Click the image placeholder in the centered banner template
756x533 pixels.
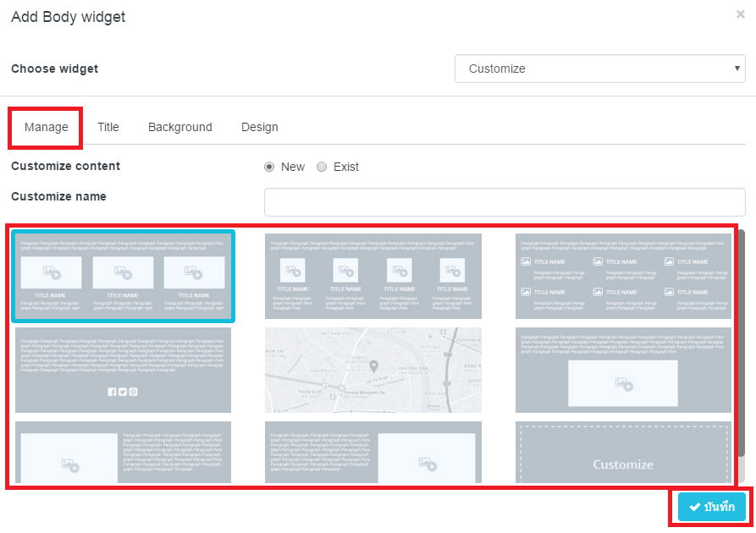click(x=623, y=382)
